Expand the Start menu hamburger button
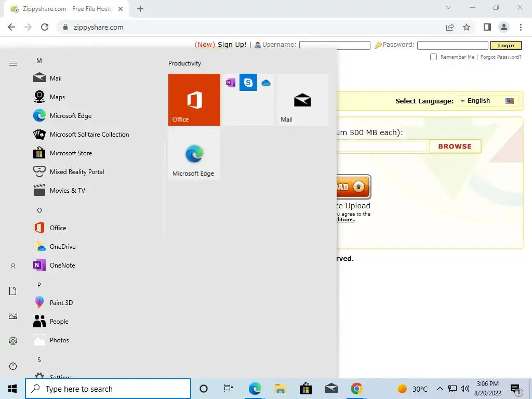This screenshot has width=532, height=399. point(13,63)
